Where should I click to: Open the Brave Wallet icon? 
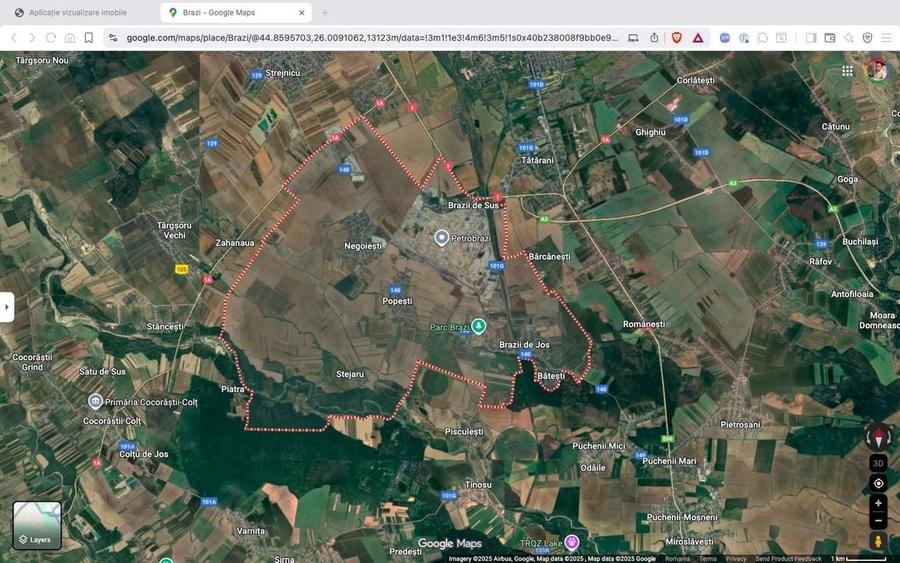(x=829, y=38)
